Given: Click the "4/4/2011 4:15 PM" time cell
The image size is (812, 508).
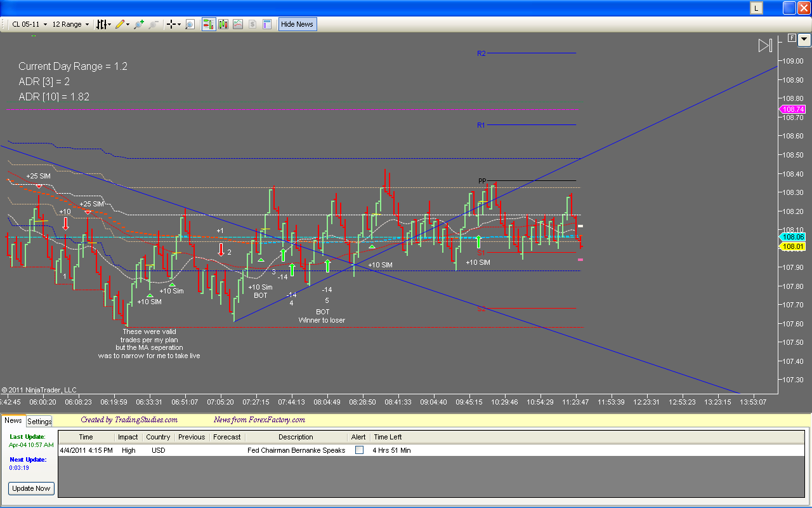Looking at the screenshot, I should pos(86,450).
